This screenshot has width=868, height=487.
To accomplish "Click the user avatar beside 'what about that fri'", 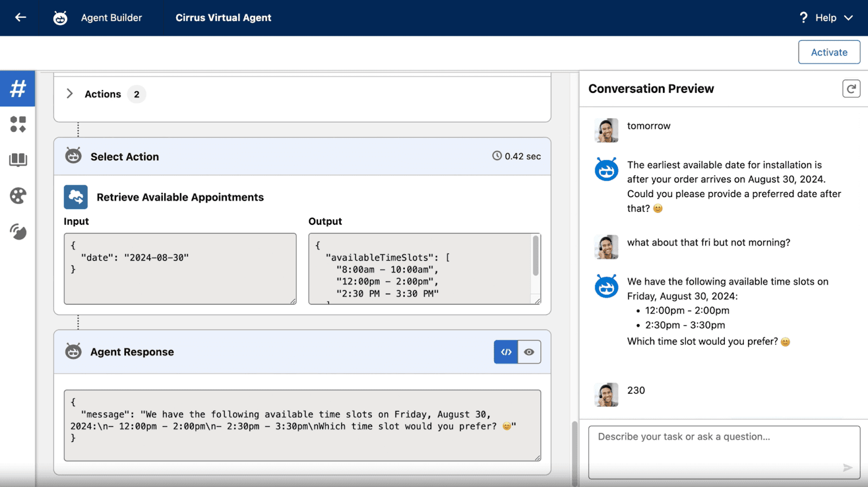I will [607, 247].
